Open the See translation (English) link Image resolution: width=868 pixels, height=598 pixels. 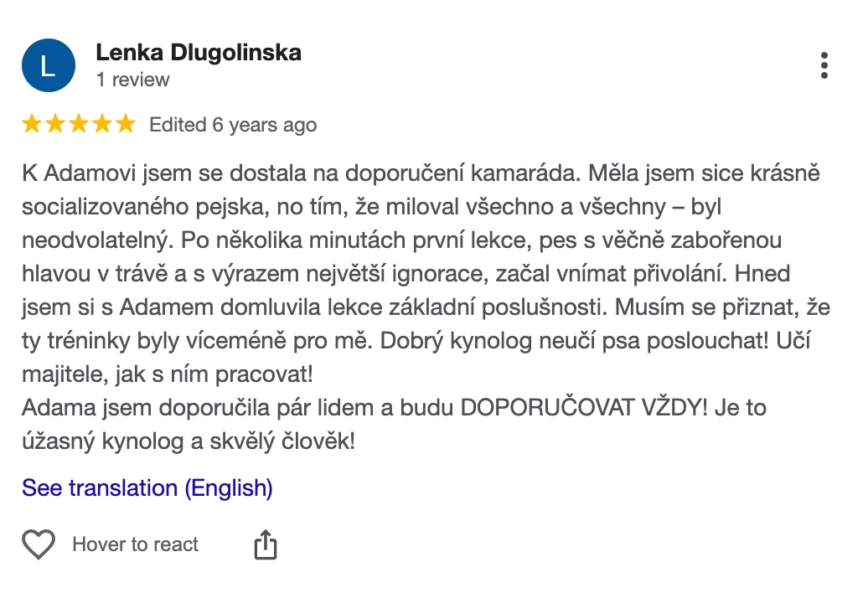[x=147, y=488]
